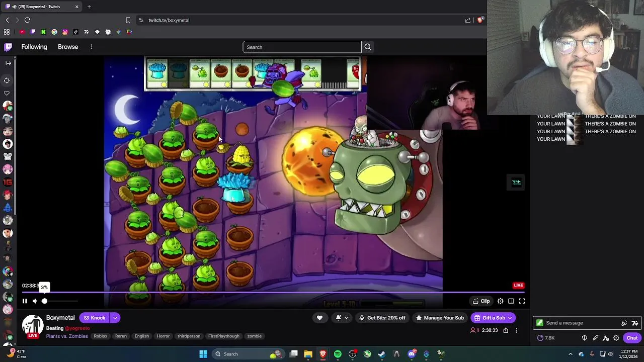Open the Boxymetal channel name link
The image size is (644, 362).
click(60, 318)
